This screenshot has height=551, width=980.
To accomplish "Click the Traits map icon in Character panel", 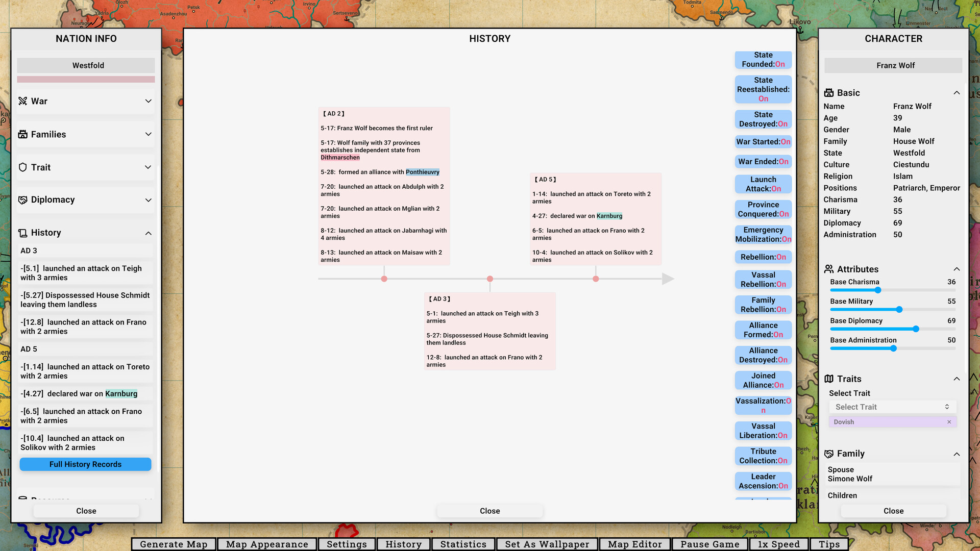I will pos(829,379).
